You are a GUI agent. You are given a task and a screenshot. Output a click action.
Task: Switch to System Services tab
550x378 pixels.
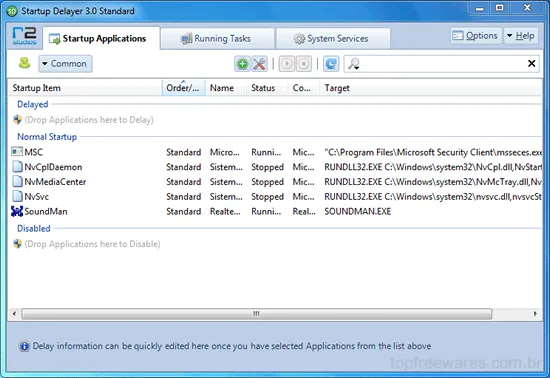click(x=333, y=39)
